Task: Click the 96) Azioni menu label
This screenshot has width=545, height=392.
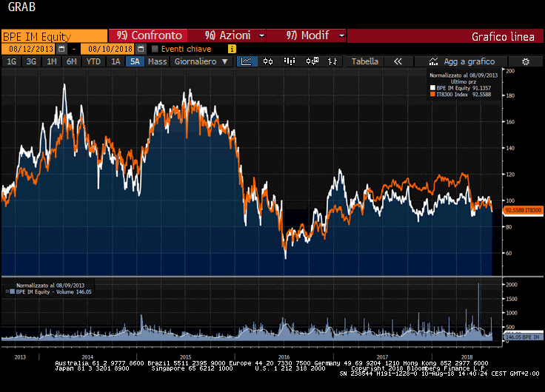Action: (x=227, y=36)
